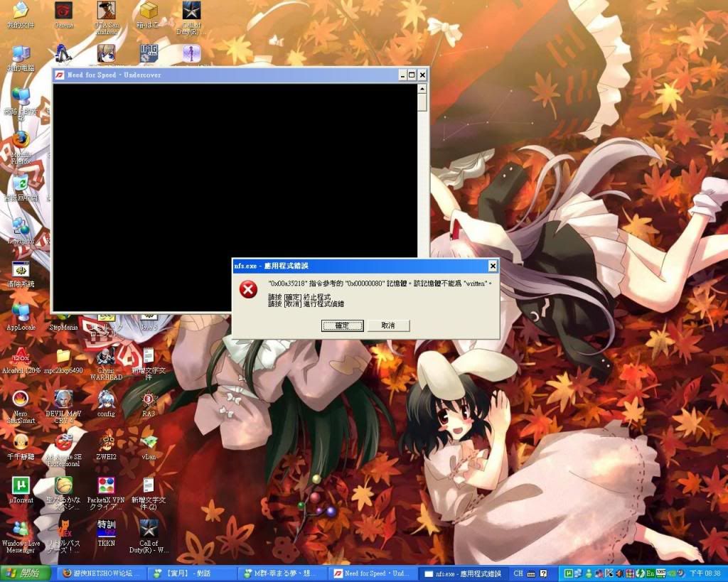The image size is (728, 582).
Task: Click the red error icon in the dialog
Action: coord(248,289)
